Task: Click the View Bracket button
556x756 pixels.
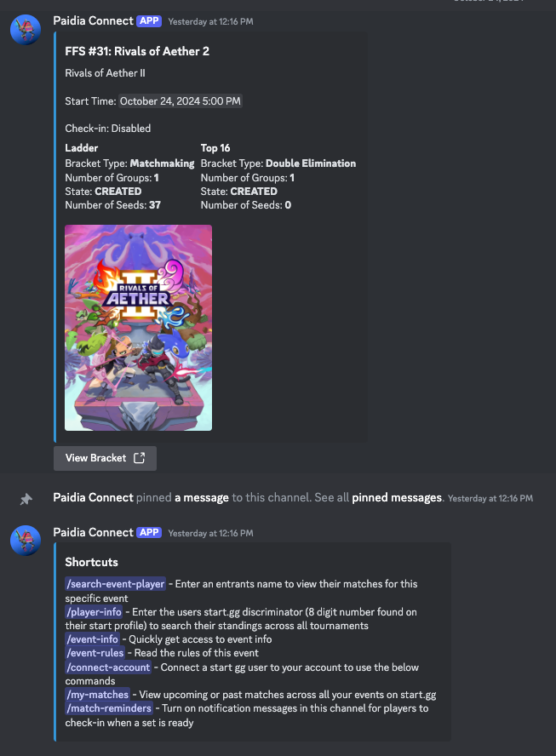Action: (105, 458)
